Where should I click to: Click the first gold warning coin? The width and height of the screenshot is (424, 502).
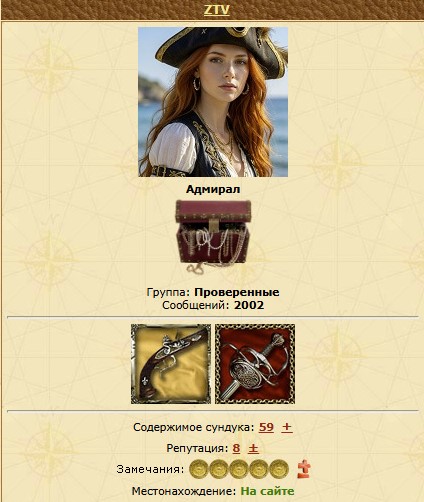[199, 469]
